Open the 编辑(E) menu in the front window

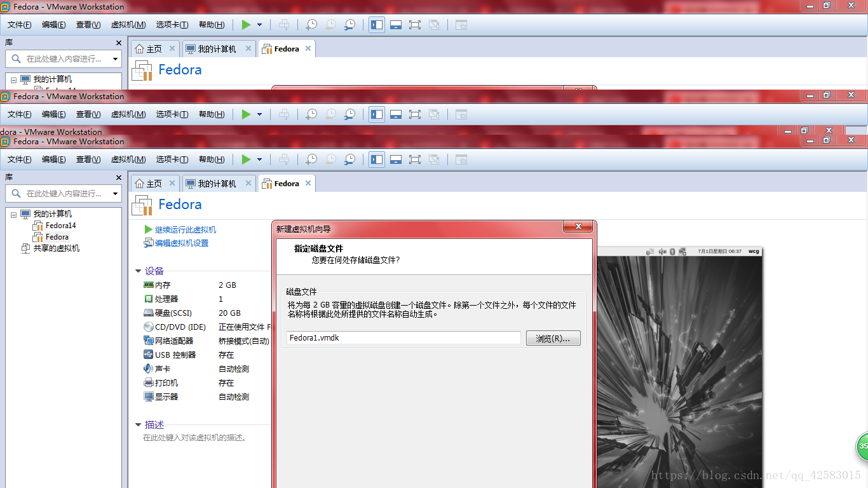[54, 159]
